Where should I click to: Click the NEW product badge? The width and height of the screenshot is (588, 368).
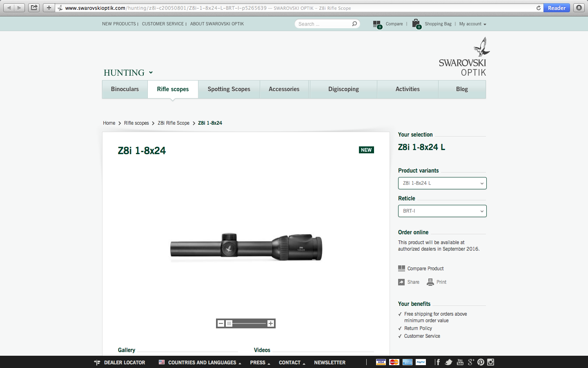366,150
